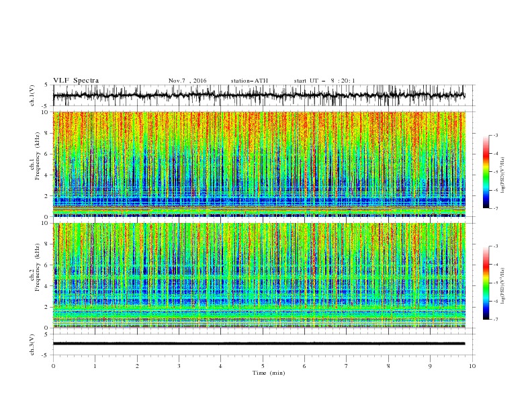This screenshot has height=411, width=532.
Task: Click the time axis tick label 8
Action: coord(388,366)
